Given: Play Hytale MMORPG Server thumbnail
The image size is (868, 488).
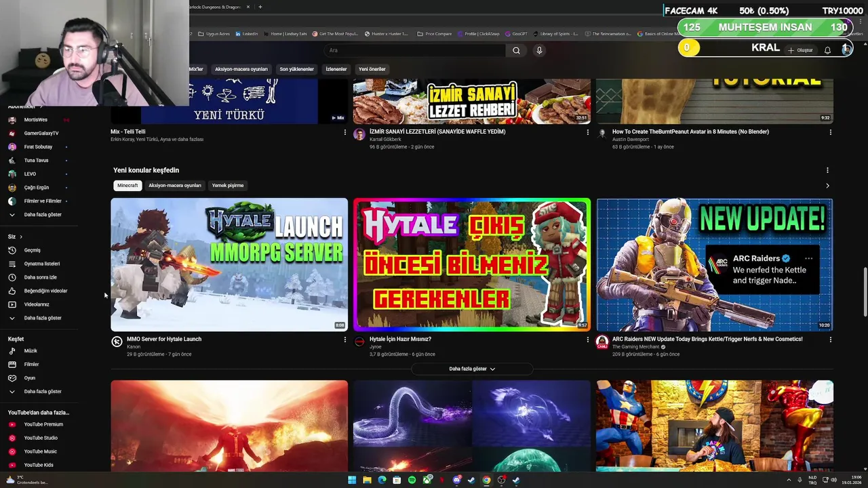Looking at the screenshot, I should coord(229,264).
